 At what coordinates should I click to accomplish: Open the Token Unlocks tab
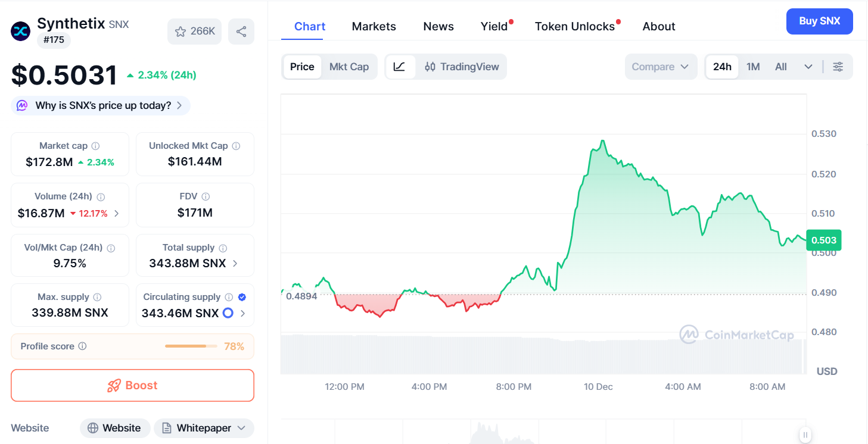575,26
